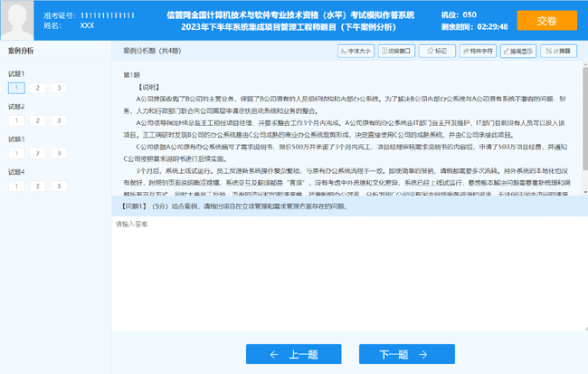
Task: Select sub-question 2 under 试题1
Action: tap(38, 88)
